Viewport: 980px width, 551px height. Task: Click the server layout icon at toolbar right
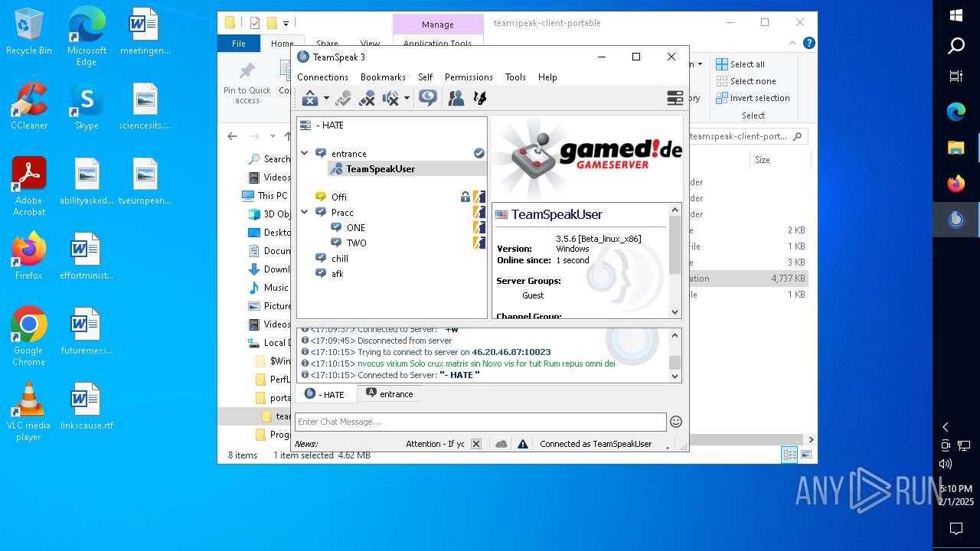(675, 98)
